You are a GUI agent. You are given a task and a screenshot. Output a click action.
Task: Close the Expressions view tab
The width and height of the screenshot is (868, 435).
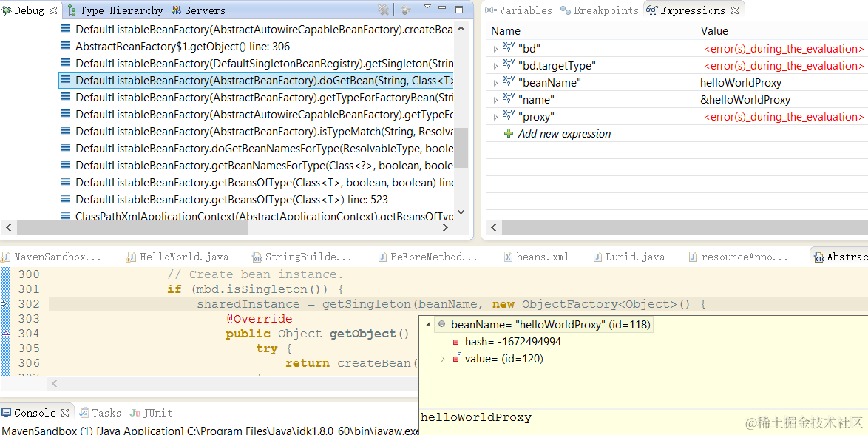[735, 10]
